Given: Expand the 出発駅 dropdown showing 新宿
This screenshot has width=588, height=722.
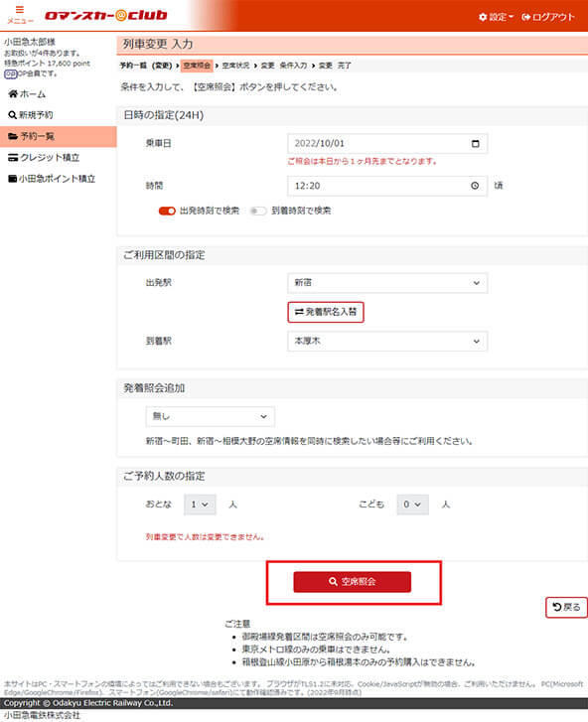Looking at the screenshot, I should 387,283.
